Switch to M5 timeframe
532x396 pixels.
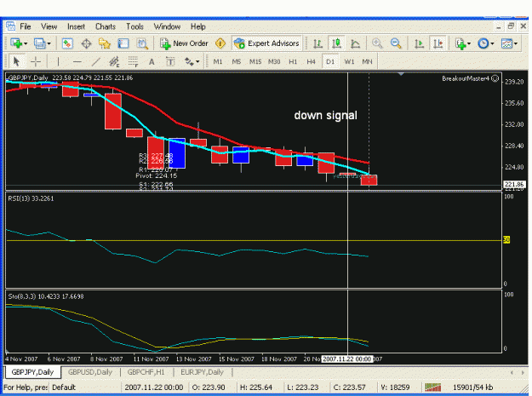click(237, 62)
